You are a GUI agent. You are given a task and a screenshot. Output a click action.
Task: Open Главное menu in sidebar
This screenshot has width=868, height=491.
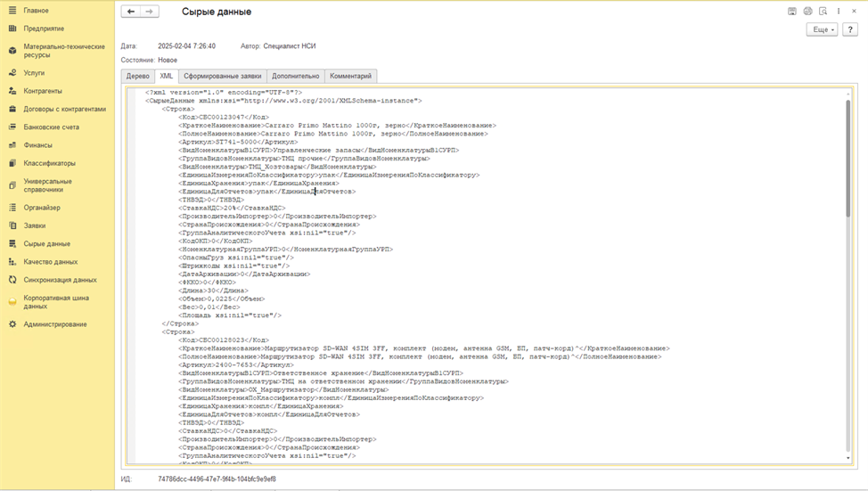pyautogui.click(x=36, y=11)
